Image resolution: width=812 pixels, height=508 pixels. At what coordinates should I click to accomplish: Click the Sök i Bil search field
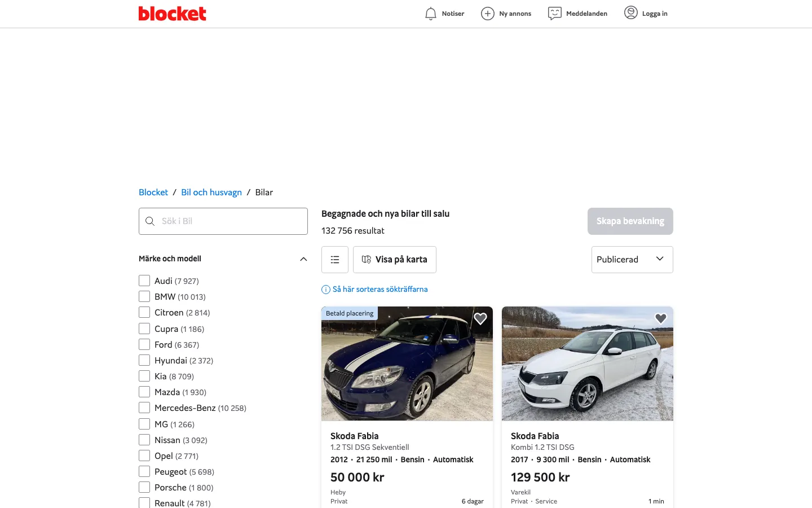click(231, 221)
